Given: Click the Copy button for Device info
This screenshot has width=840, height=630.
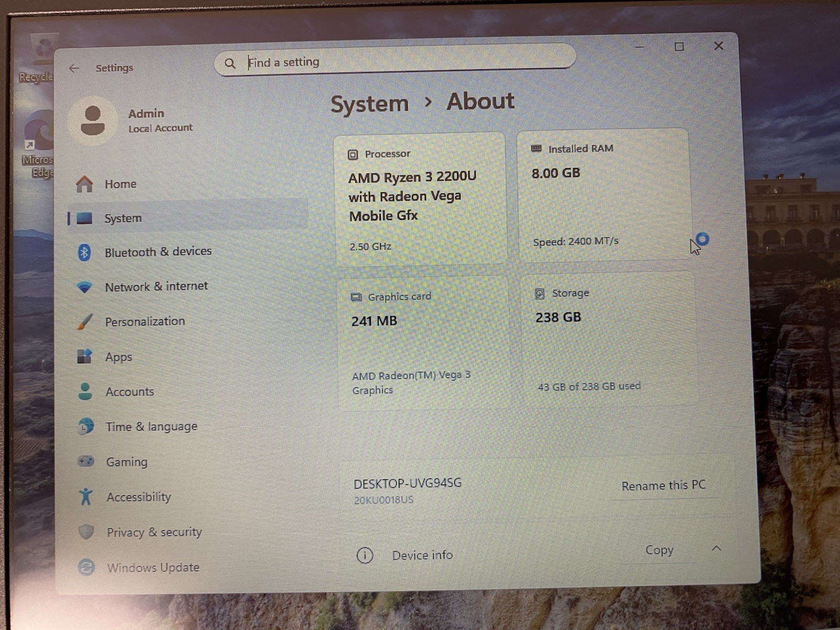Looking at the screenshot, I should click(x=659, y=550).
